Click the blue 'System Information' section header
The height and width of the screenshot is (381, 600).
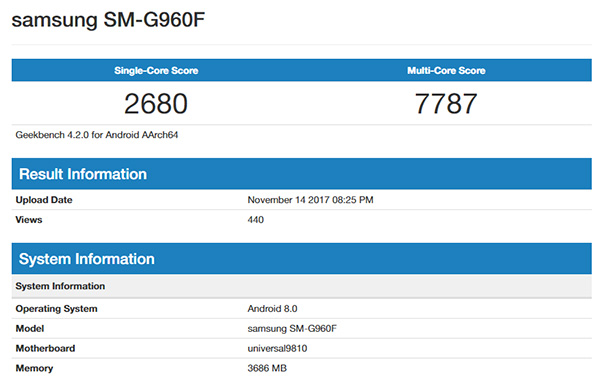pos(302,259)
